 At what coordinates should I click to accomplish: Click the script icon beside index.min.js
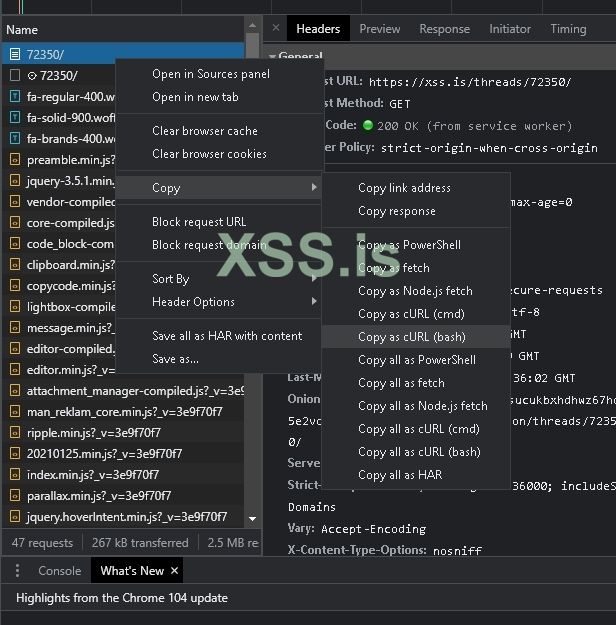15,474
